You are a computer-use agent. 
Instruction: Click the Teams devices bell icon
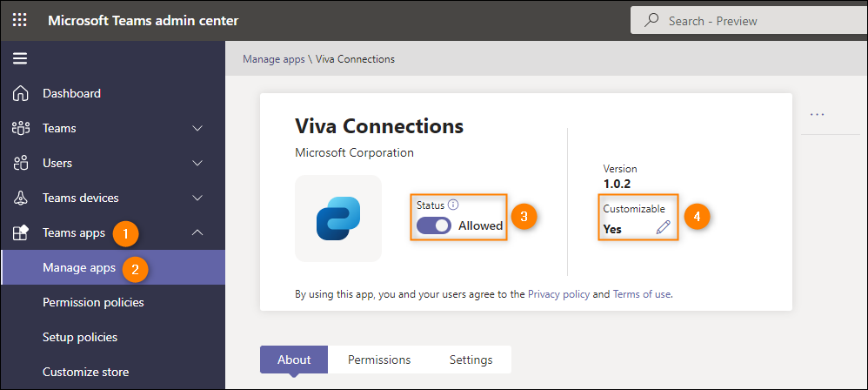pyautogui.click(x=20, y=198)
